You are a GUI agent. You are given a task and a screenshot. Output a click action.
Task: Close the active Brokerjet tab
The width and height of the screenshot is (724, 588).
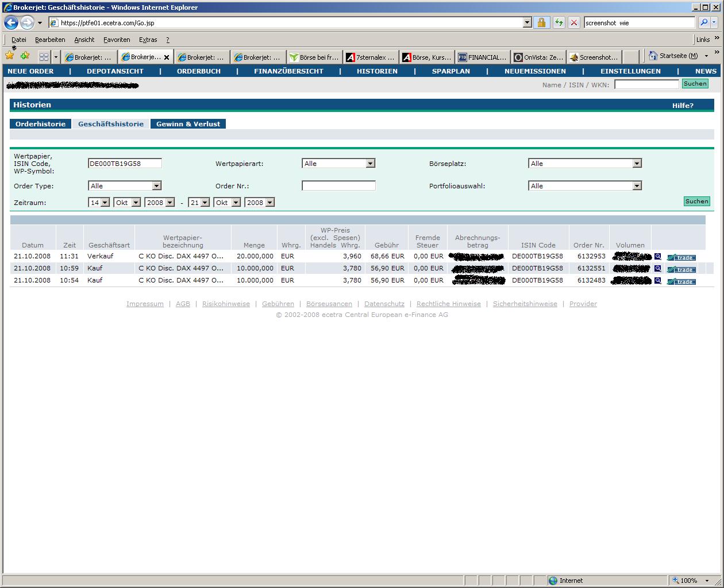[167, 57]
